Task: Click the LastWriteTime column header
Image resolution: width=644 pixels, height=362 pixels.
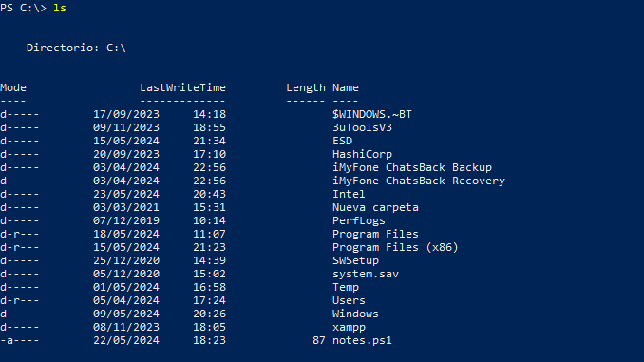Action: pyautogui.click(x=182, y=87)
